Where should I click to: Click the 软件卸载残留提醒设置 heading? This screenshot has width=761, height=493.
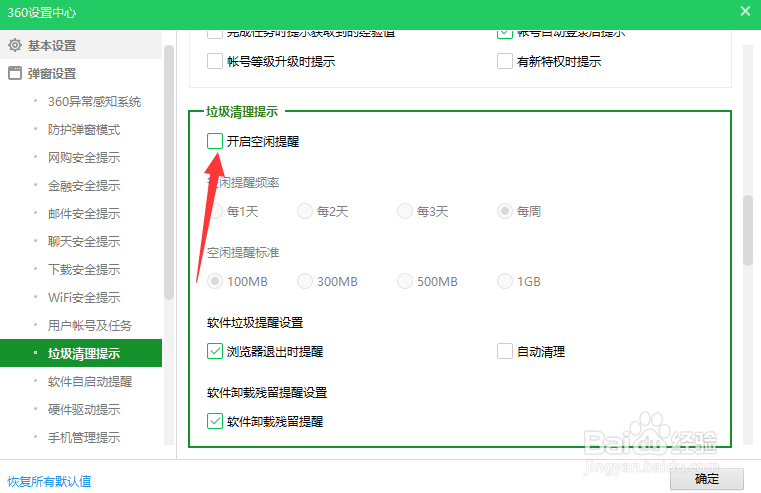(x=267, y=393)
